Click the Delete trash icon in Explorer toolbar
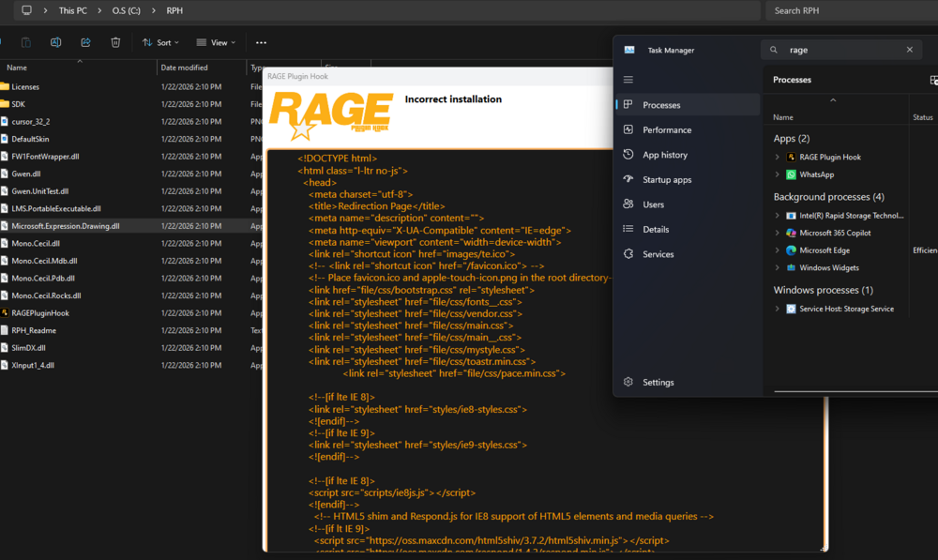The image size is (938, 560). pos(115,42)
